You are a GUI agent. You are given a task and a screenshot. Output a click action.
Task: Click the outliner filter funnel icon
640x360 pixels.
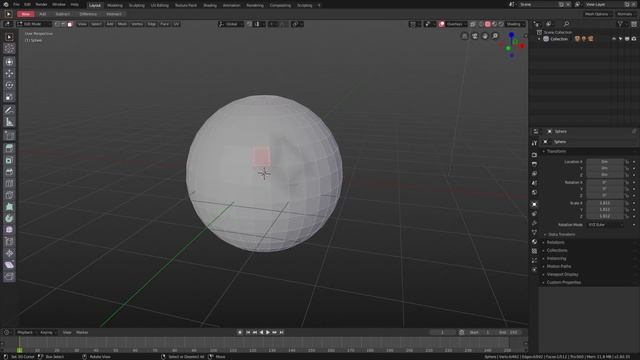620,24
